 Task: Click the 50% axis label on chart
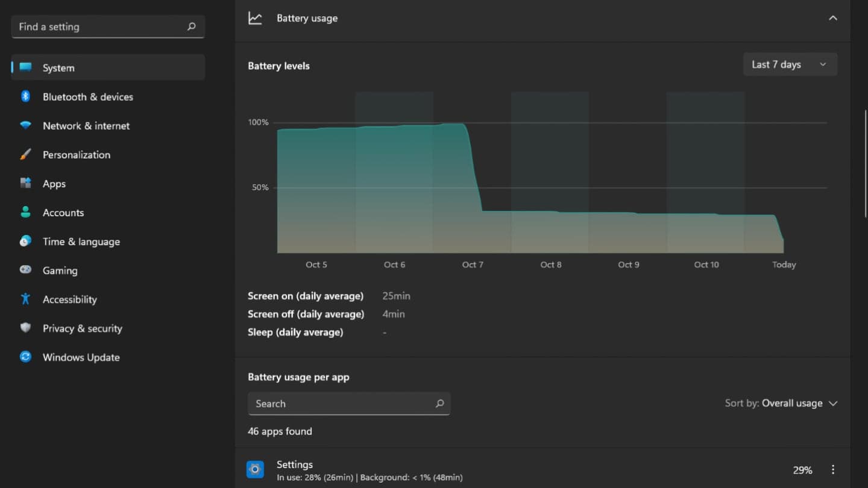(260, 187)
